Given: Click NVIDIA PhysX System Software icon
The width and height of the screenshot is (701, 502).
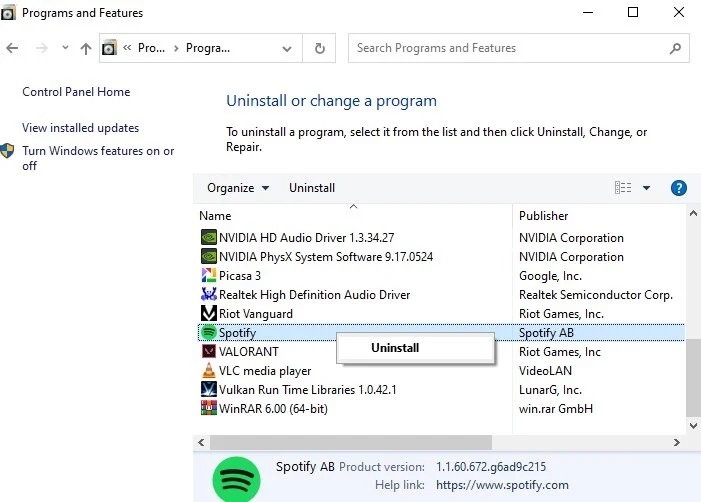Looking at the screenshot, I should pos(208,256).
